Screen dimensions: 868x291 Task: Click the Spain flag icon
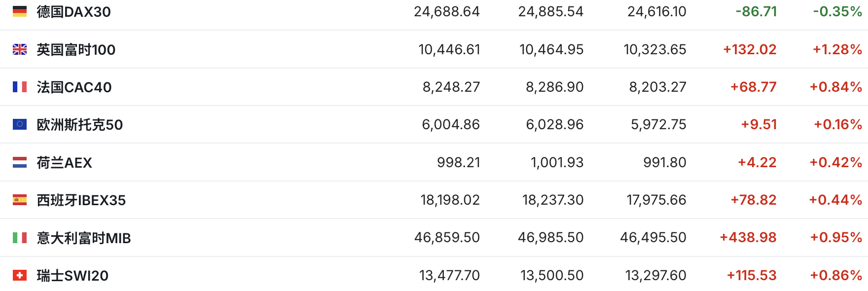click(x=20, y=200)
